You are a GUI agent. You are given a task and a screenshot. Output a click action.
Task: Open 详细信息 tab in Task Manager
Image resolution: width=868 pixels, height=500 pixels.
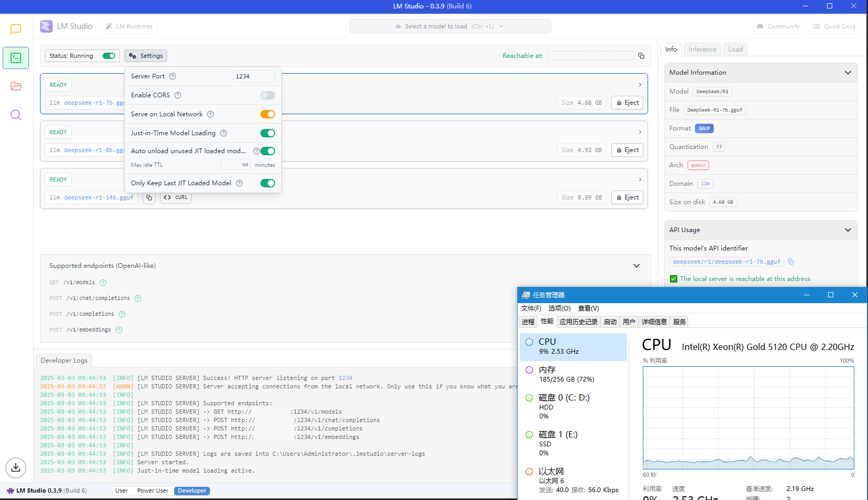(x=654, y=322)
